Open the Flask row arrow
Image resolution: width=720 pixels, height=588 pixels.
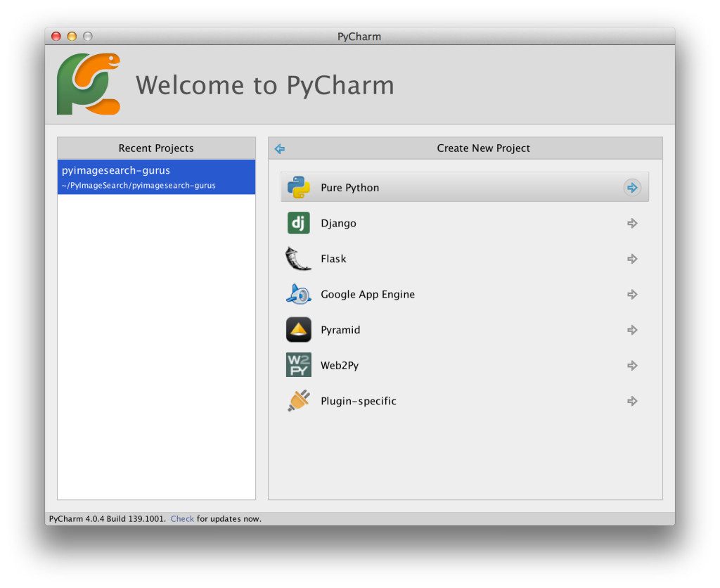(x=632, y=258)
